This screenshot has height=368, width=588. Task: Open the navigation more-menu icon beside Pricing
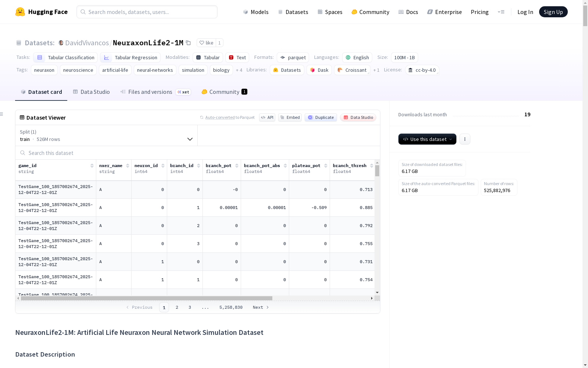[501, 12]
